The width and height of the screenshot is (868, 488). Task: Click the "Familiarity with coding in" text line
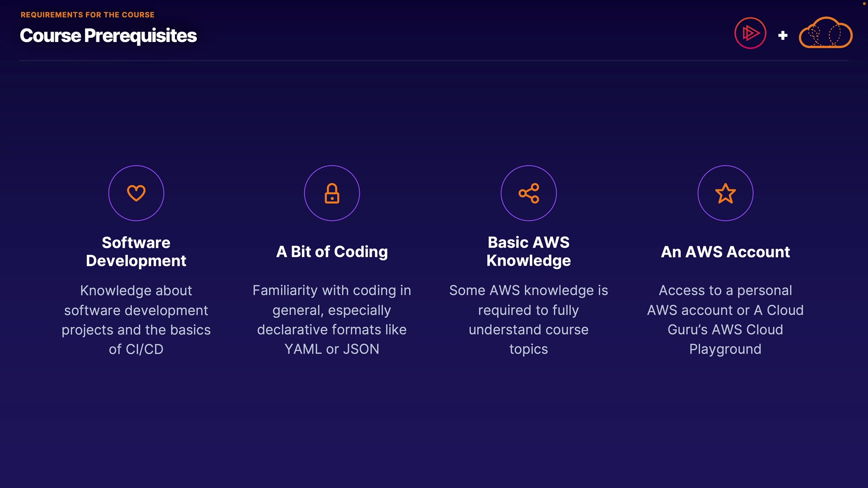coord(332,291)
